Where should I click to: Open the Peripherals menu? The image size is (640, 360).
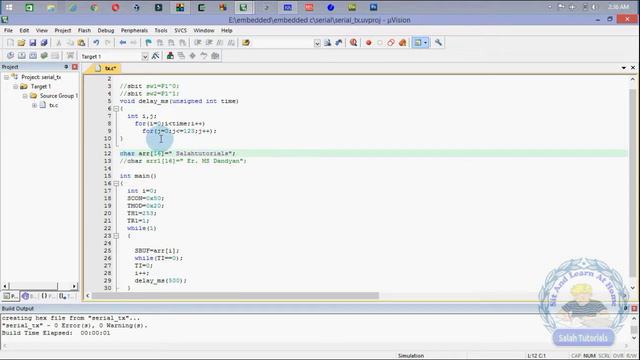(134, 31)
